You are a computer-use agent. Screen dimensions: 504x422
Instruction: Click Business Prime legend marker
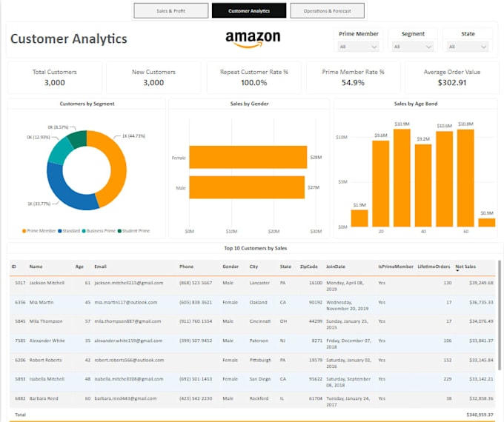pos(84,231)
